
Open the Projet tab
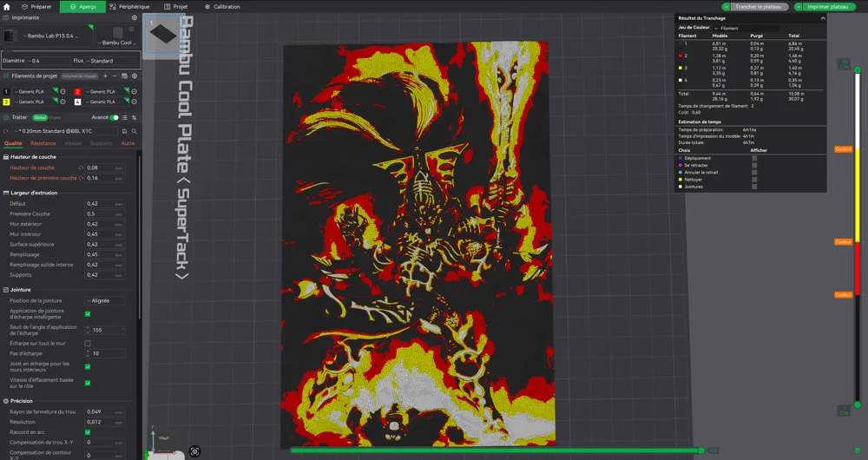(176, 7)
